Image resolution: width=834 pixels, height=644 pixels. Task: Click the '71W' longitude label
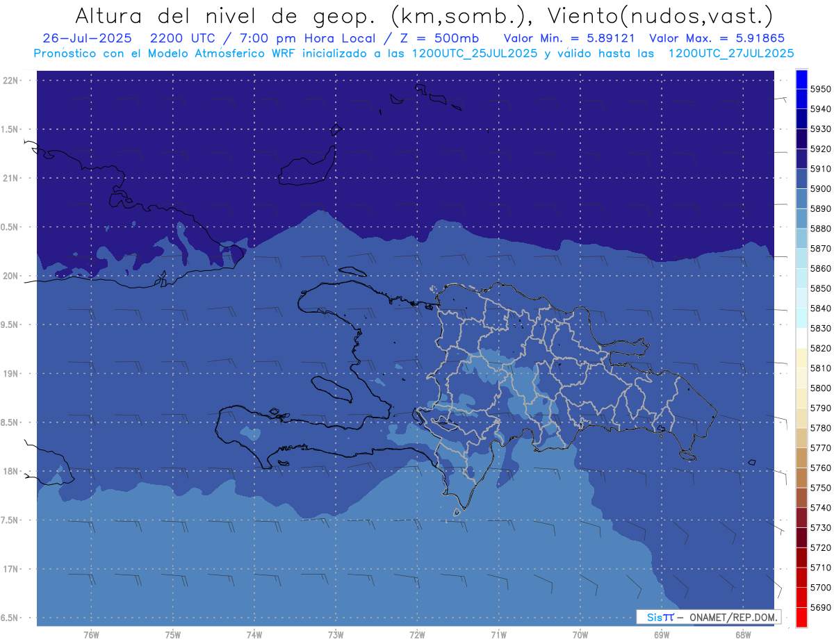pos(498,635)
